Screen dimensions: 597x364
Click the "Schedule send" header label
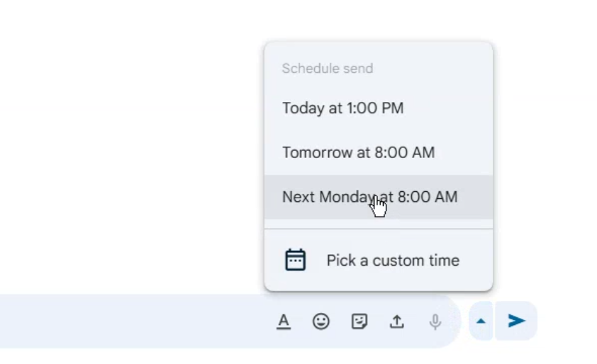(327, 69)
